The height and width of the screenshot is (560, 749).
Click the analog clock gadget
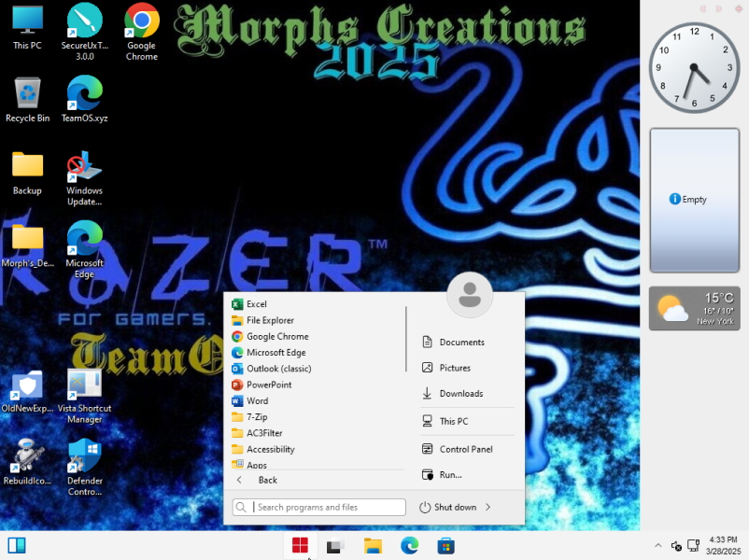[694, 67]
